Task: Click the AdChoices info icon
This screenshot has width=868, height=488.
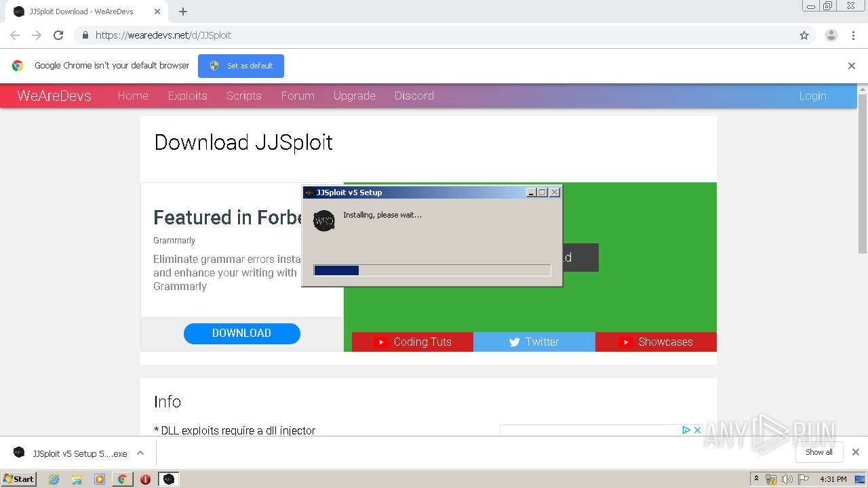Action: [x=686, y=430]
